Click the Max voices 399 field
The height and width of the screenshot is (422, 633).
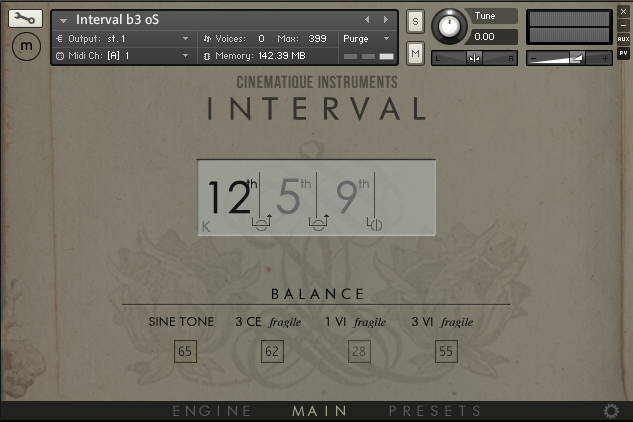coord(317,39)
